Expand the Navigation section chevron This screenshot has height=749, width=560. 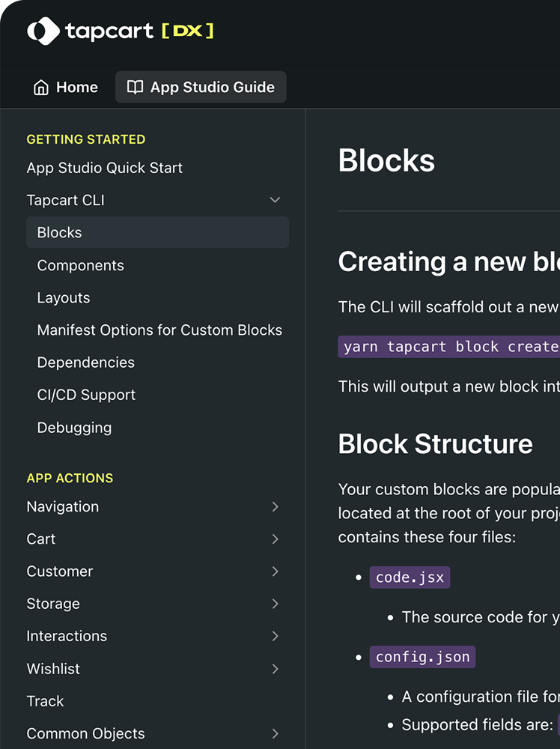pyautogui.click(x=275, y=507)
